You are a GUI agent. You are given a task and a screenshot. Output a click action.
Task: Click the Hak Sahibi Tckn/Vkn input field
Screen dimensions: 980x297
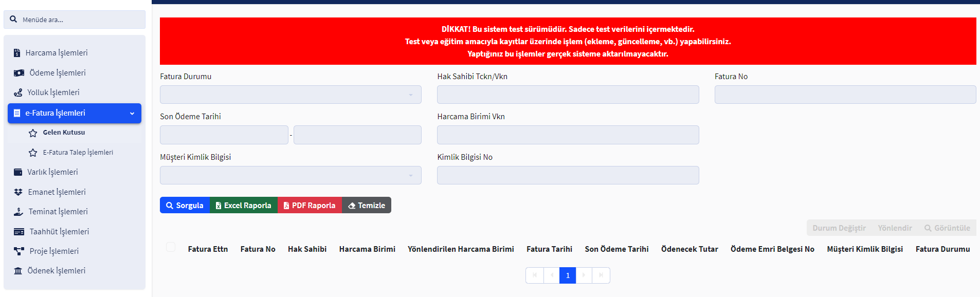568,95
